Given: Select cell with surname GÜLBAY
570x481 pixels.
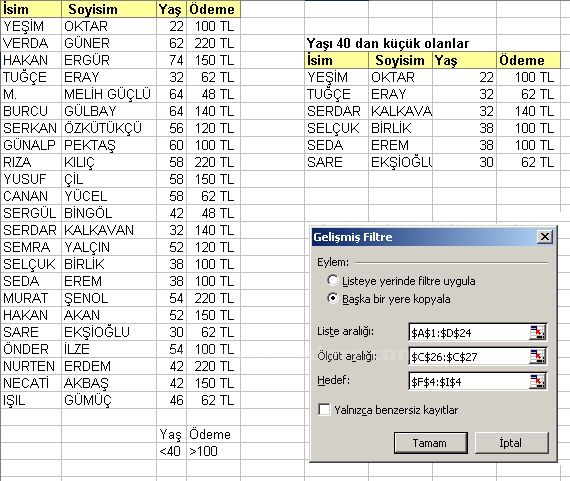Looking at the screenshot, I should 109,111.
